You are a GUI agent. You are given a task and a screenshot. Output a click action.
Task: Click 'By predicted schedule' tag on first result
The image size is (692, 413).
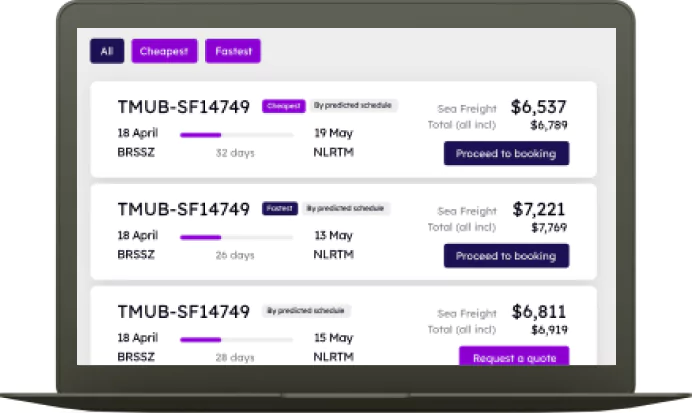(x=353, y=105)
